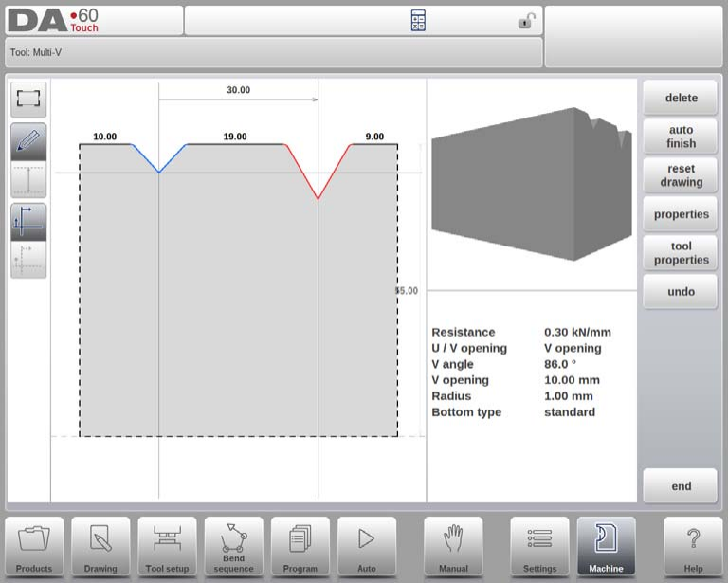The width and height of the screenshot is (728, 583).
Task: Click the 3D die preview thumbnail
Action: pyautogui.click(x=531, y=184)
